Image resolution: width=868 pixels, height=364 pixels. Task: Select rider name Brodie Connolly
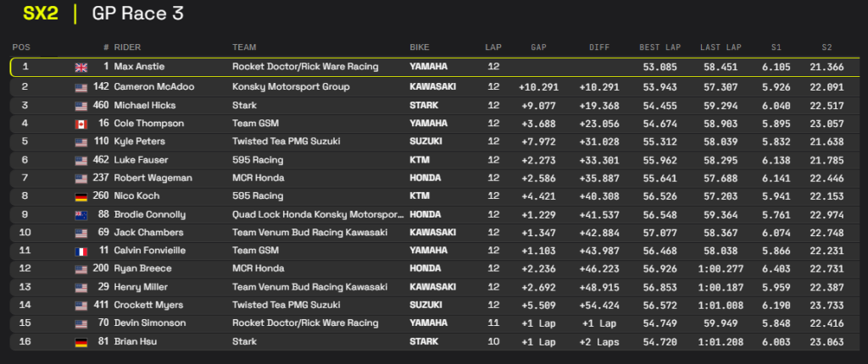tap(149, 215)
